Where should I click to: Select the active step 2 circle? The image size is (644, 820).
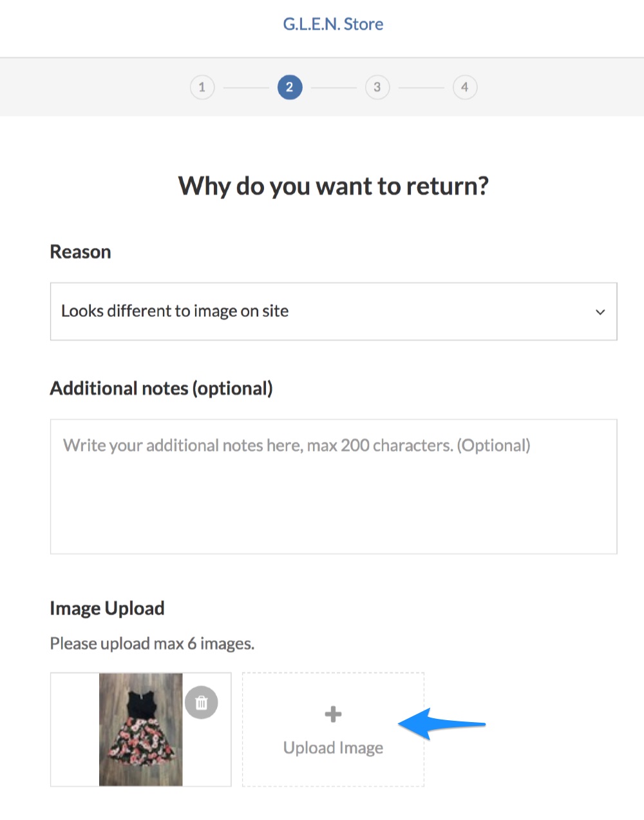pyautogui.click(x=290, y=87)
